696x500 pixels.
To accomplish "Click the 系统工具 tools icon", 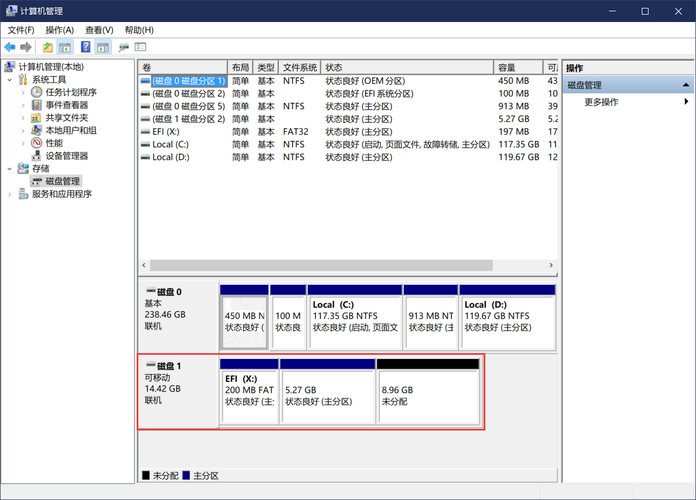I will (x=23, y=79).
